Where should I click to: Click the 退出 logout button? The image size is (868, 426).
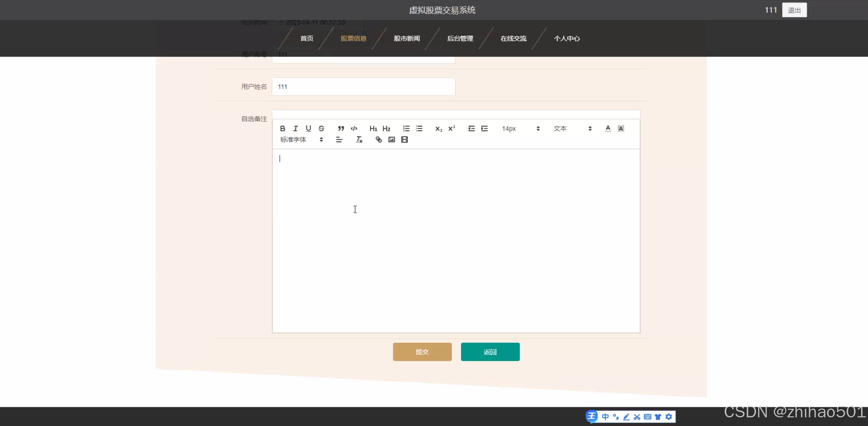[x=794, y=10]
